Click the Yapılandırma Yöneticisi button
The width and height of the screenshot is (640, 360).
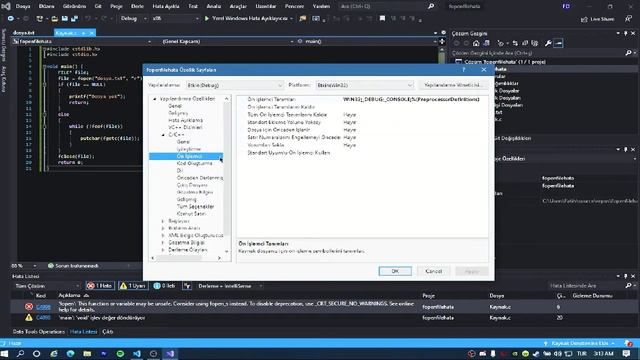point(453,85)
